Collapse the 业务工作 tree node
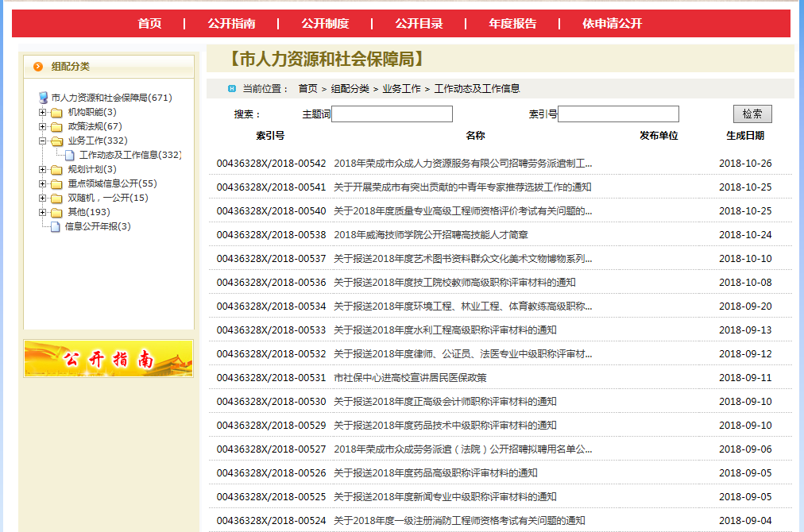 43,141
